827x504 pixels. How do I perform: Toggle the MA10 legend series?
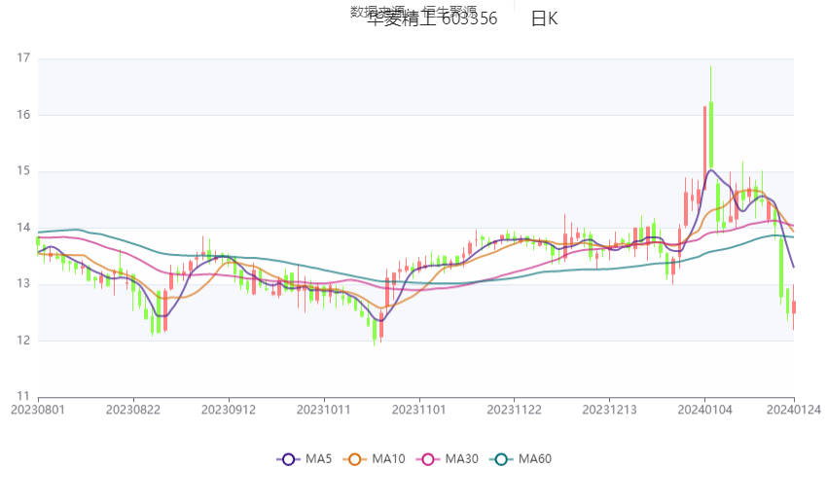click(374, 459)
